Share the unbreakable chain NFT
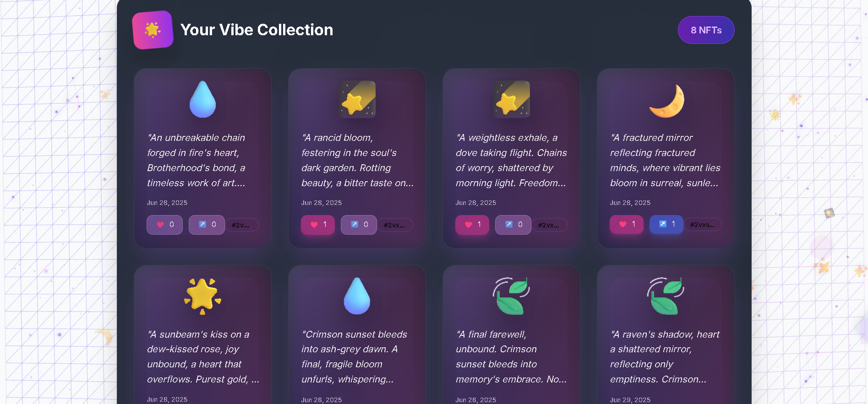 pyautogui.click(x=207, y=225)
